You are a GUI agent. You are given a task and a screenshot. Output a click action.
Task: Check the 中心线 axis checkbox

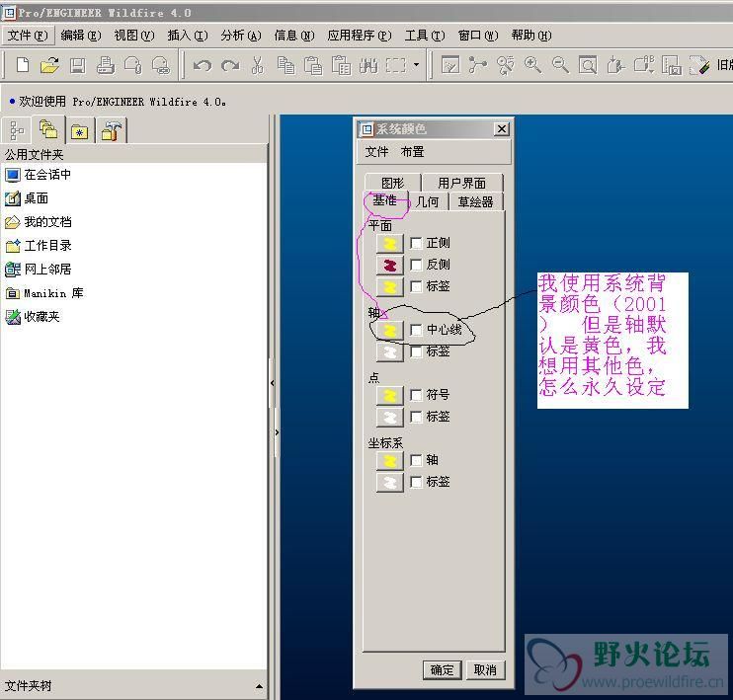pyautogui.click(x=416, y=330)
